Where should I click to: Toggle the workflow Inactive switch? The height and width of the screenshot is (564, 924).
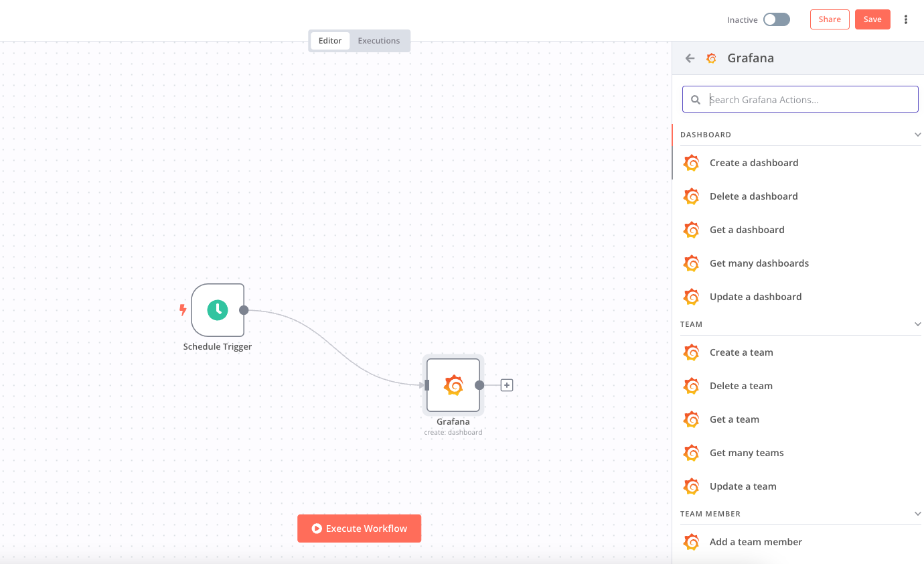(x=777, y=19)
